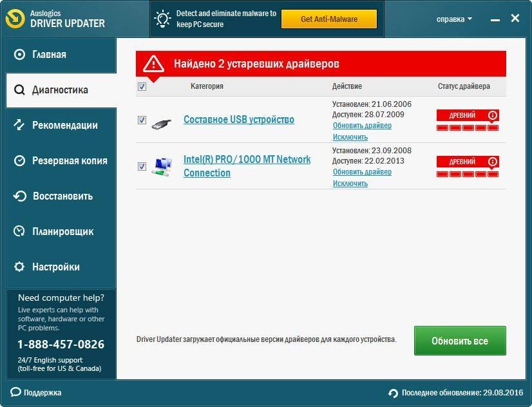Click the Категория column header
Screen dimensions: 532x407
pyautogui.click(x=207, y=86)
